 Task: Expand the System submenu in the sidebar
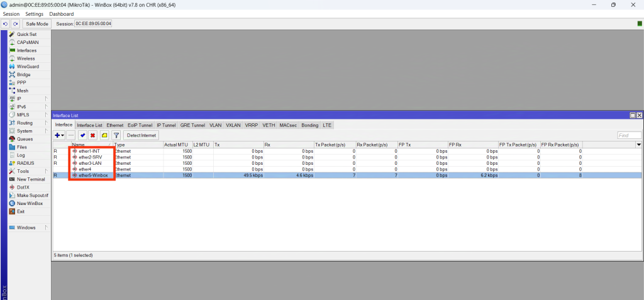[25, 131]
